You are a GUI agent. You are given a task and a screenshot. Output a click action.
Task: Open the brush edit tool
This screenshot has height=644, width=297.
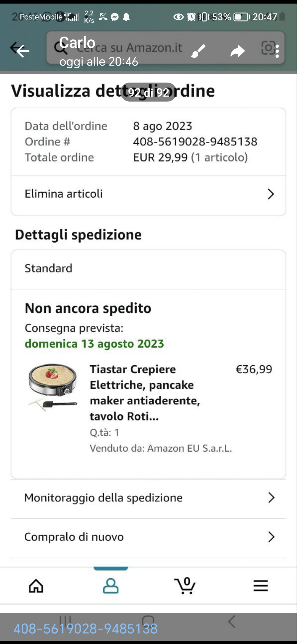[x=198, y=51]
